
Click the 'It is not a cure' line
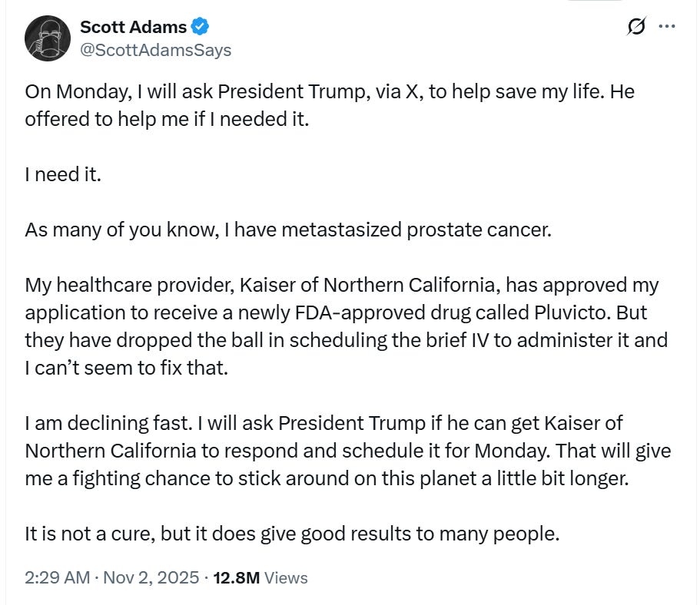(x=292, y=533)
